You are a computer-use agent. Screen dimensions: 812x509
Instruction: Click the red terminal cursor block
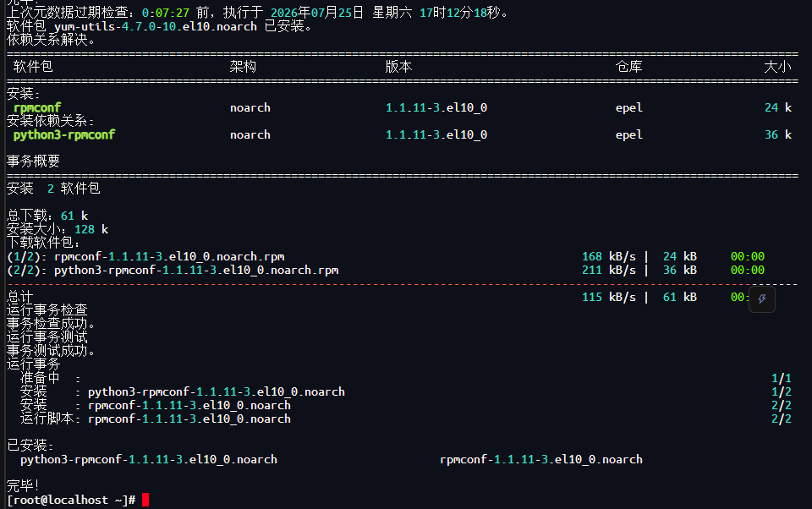pos(145,500)
